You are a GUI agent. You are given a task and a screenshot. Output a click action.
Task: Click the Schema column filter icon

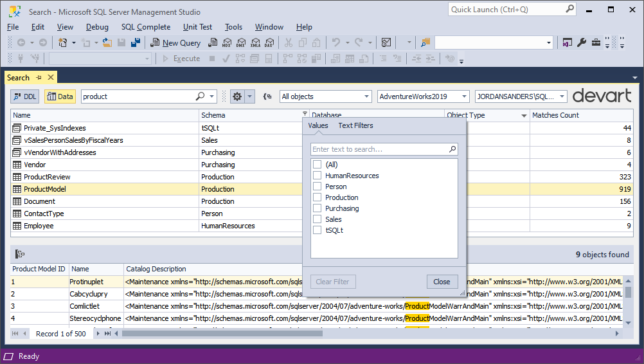(305, 113)
